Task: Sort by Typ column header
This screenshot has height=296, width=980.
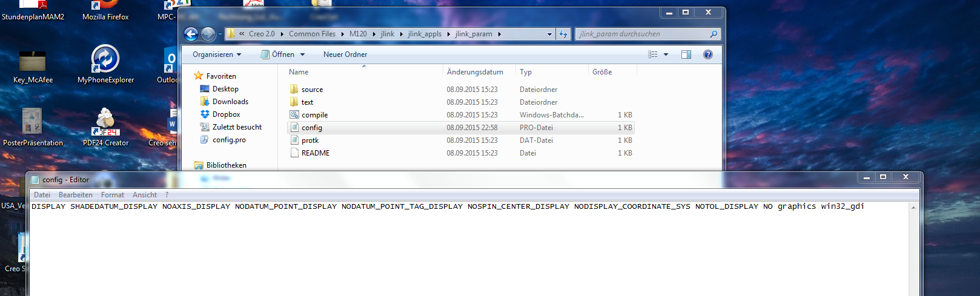Action: click(x=526, y=72)
